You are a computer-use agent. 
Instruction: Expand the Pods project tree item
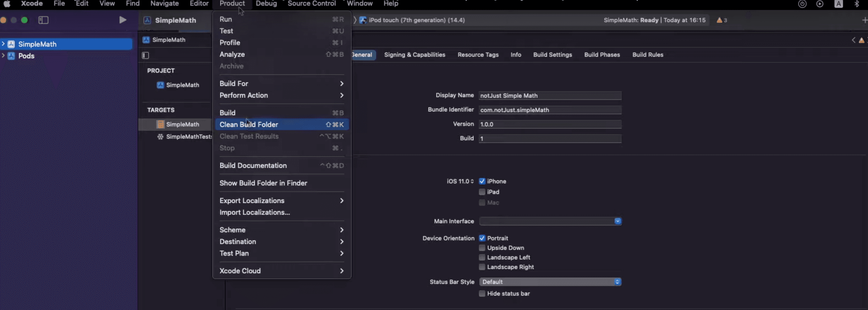(x=3, y=56)
